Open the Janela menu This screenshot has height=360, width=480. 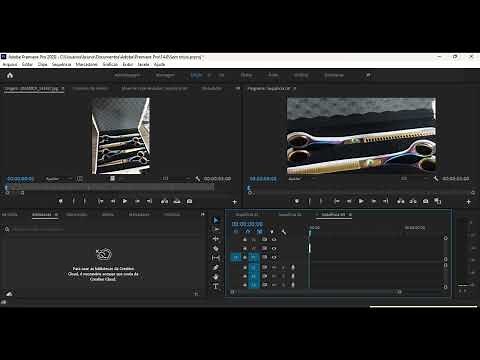click(143, 64)
